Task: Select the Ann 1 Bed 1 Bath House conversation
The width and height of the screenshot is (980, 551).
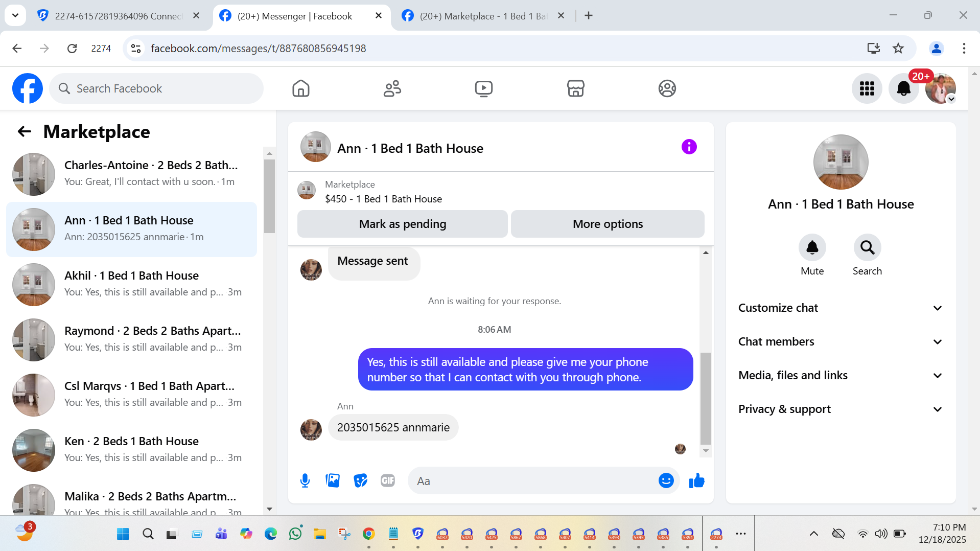Action: click(x=132, y=229)
